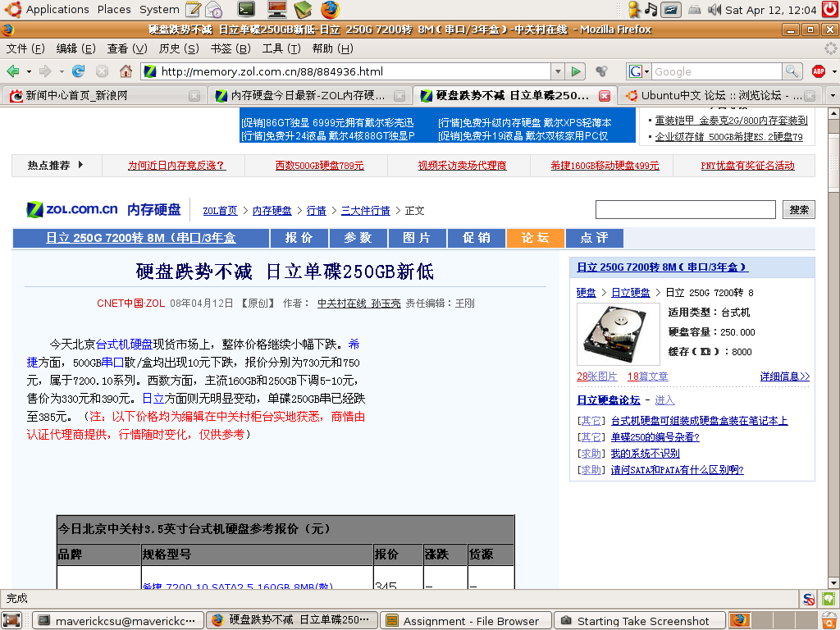Screen dimensions: 840x630
Task: Open the trash icon in bottom panel
Action: (830, 620)
